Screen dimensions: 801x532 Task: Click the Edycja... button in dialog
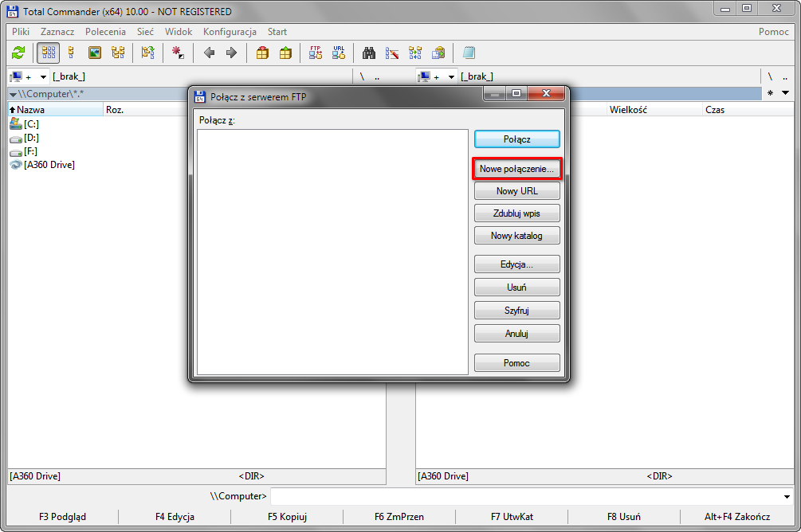point(517,264)
